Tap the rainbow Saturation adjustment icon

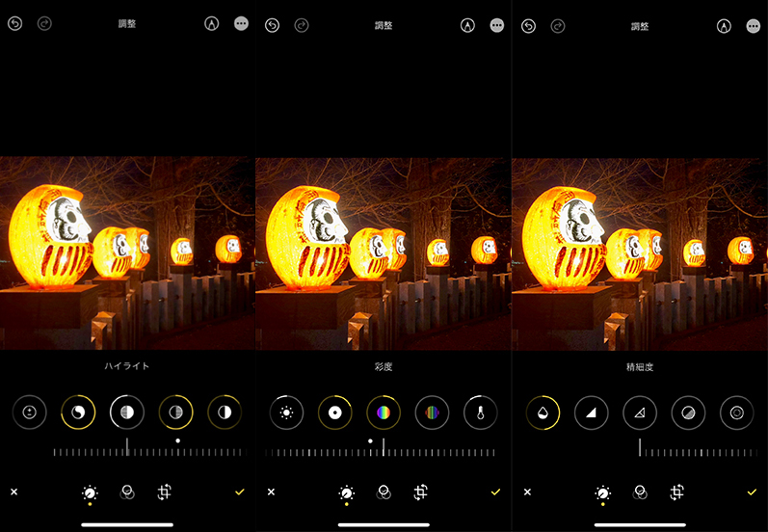(x=384, y=412)
